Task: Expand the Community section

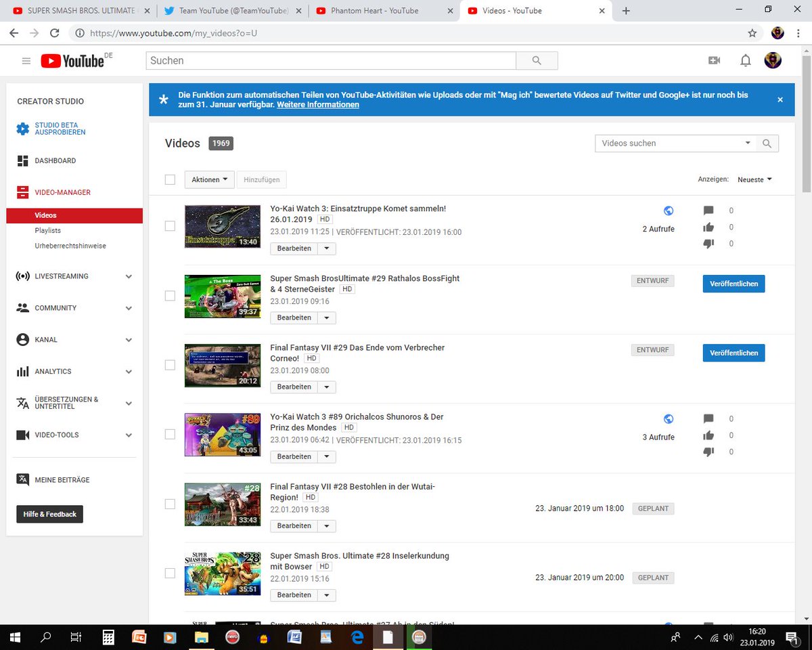Action: (129, 308)
